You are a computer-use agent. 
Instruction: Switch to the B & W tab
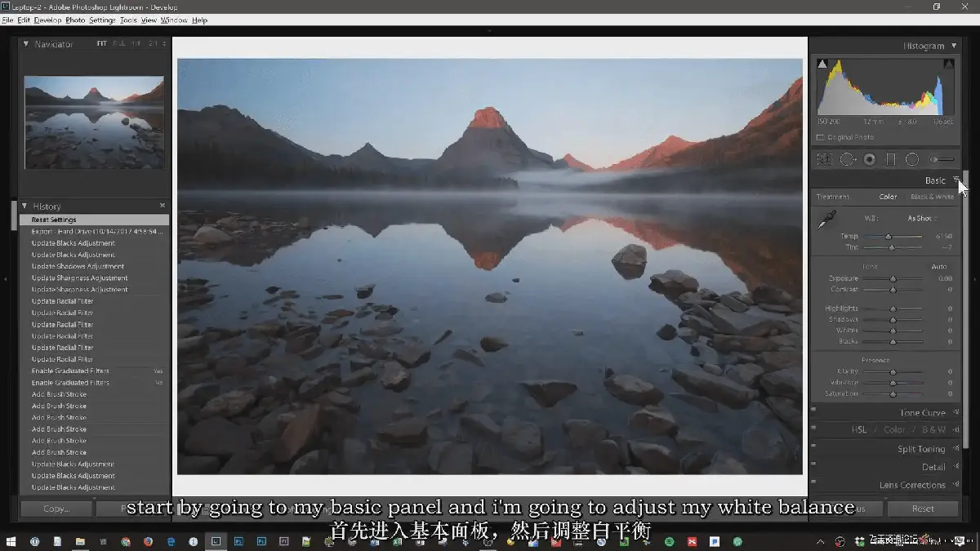933,429
